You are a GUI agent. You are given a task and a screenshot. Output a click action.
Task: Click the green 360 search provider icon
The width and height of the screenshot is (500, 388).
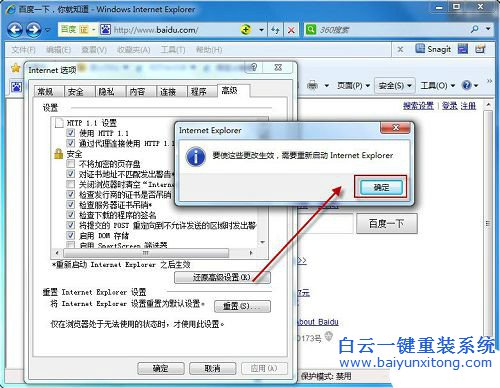pyautogui.click(x=310, y=30)
